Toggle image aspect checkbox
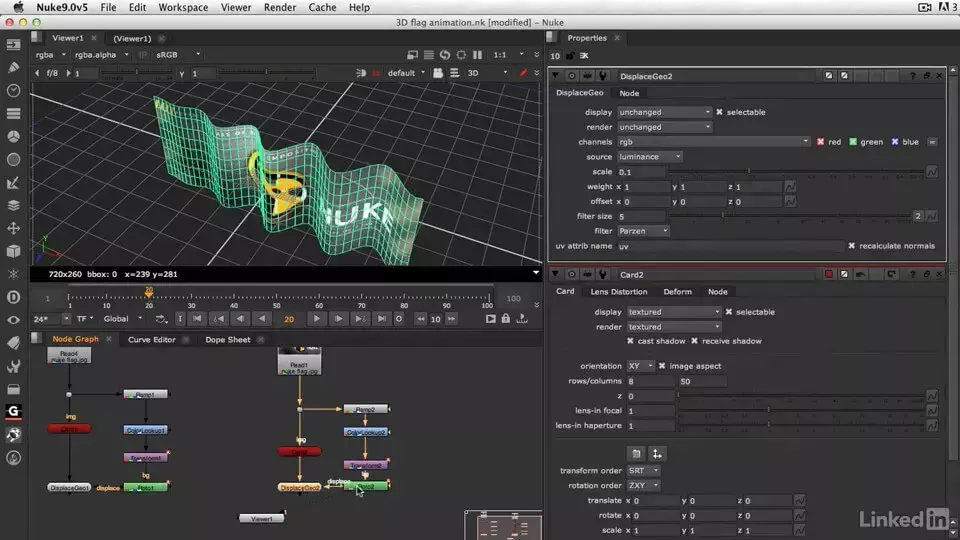This screenshot has height=540, width=960. pos(662,366)
